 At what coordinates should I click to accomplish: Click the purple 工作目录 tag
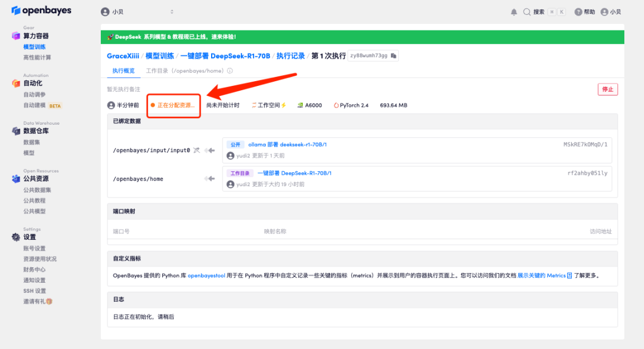coord(240,174)
